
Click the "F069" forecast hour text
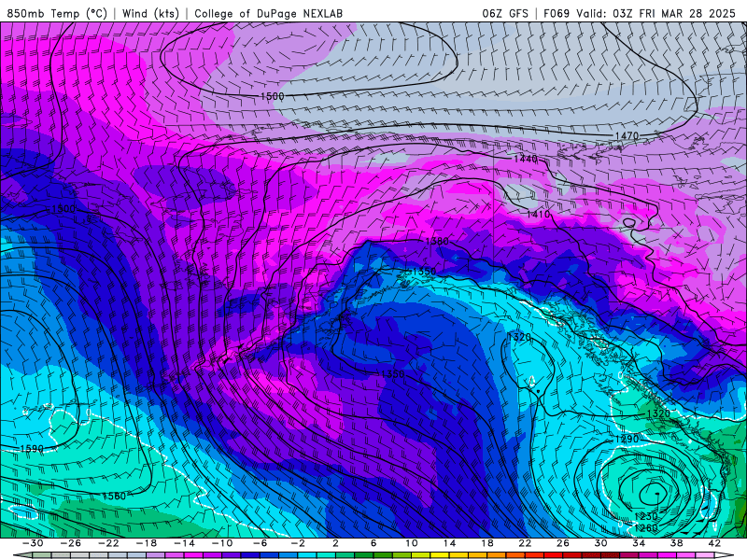pyautogui.click(x=557, y=13)
